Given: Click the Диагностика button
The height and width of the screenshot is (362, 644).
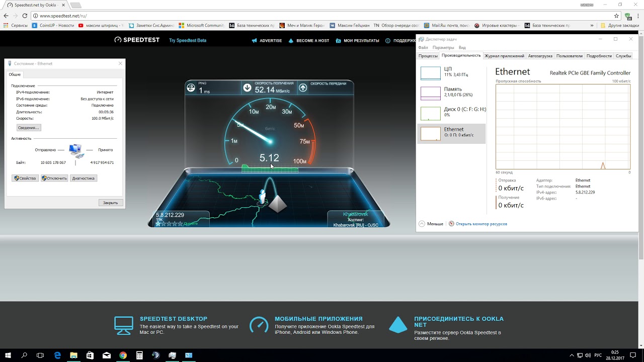Looking at the screenshot, I should 84,178.
